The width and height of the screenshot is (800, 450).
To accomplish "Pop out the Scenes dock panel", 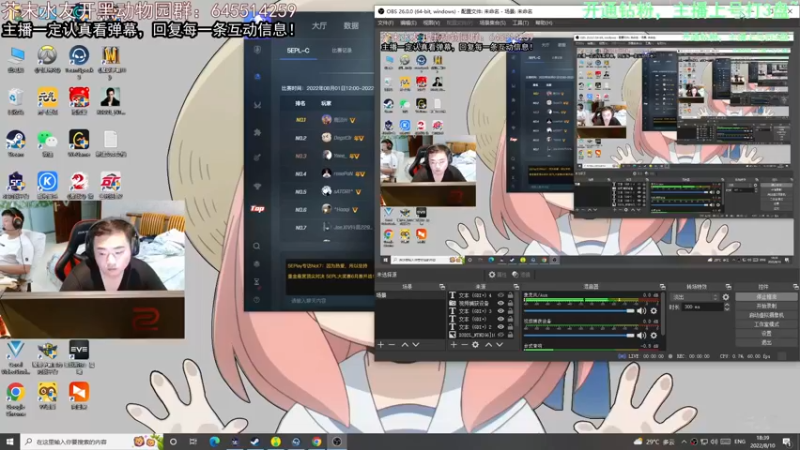I will pyautogui.click(x=442, y=287).
